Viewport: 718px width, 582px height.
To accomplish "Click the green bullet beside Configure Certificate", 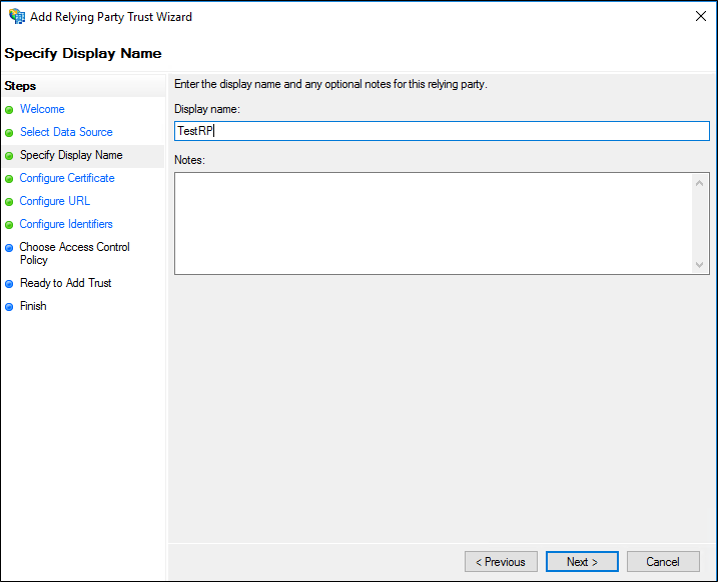I will (9, 179).
